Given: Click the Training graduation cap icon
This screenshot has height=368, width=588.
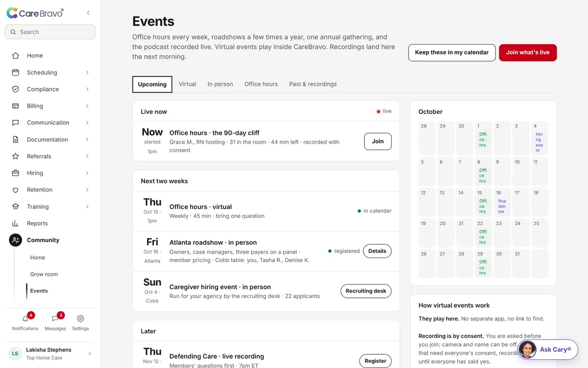Looking at the screenshot, I should [16, 207].
